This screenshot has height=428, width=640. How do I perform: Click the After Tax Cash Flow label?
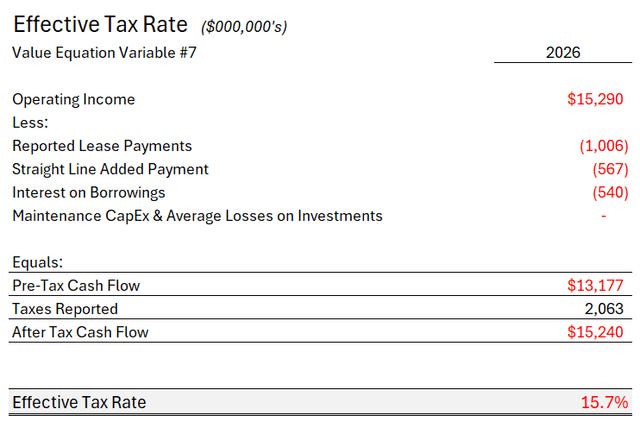(x=80, y=332)
